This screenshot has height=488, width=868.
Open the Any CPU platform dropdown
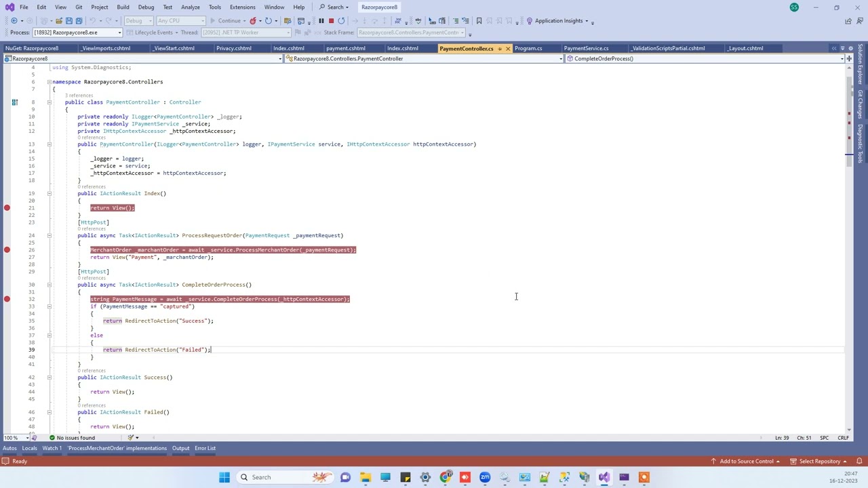(x=180, y=21)
